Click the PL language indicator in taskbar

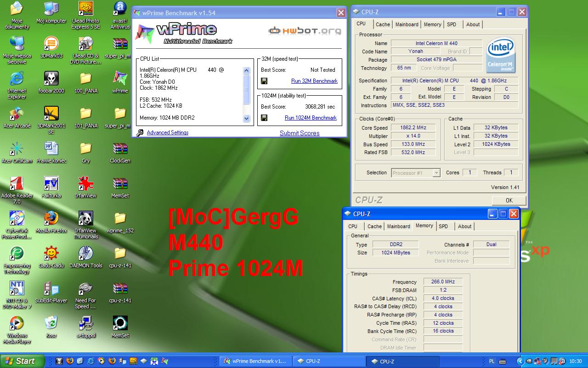[492, 361]
